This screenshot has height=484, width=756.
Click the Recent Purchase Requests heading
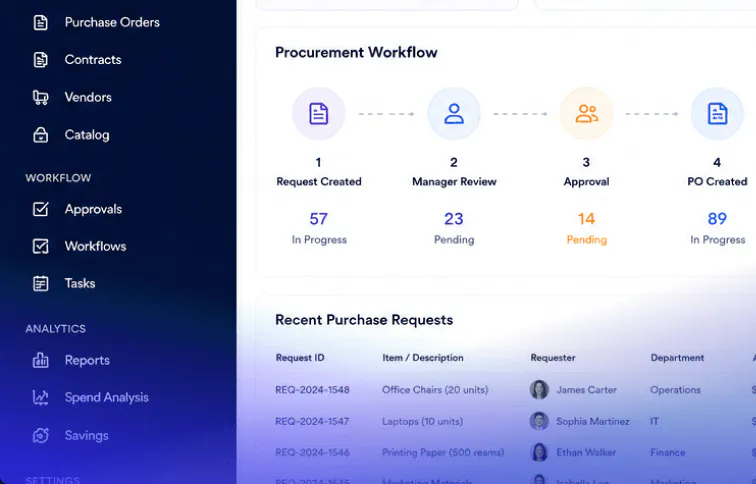[364, 320]
